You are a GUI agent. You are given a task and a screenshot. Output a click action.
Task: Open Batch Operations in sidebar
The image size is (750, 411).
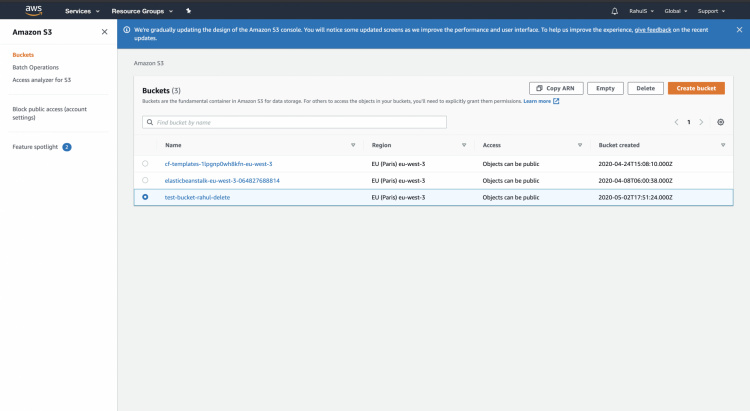point(35,67)
